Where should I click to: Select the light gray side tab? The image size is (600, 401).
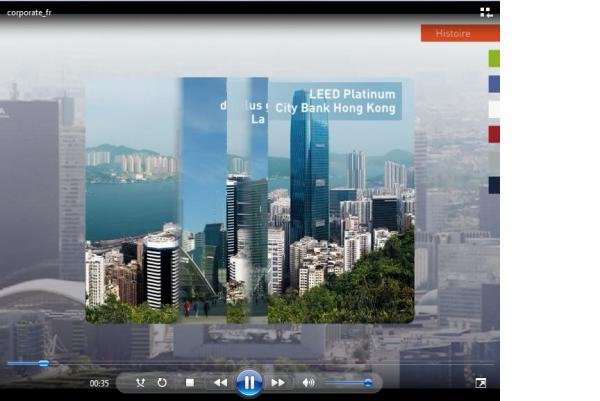tap(494, 160)
